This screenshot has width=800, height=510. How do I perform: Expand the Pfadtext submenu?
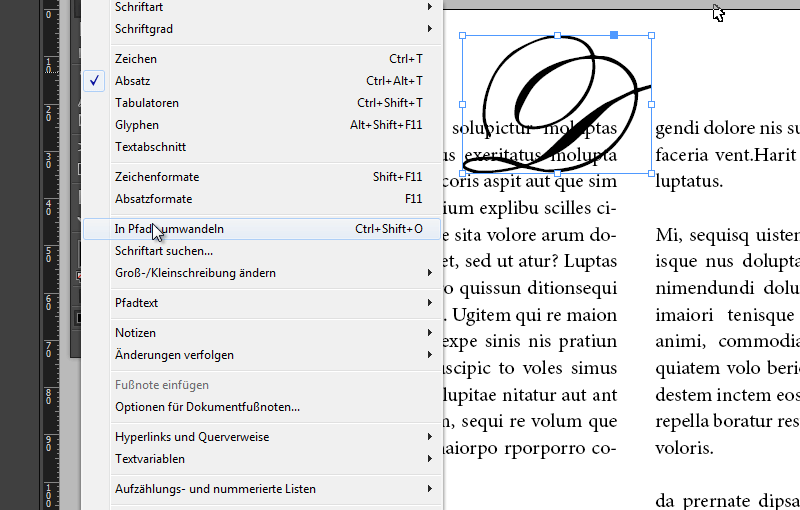click(262, 303)
